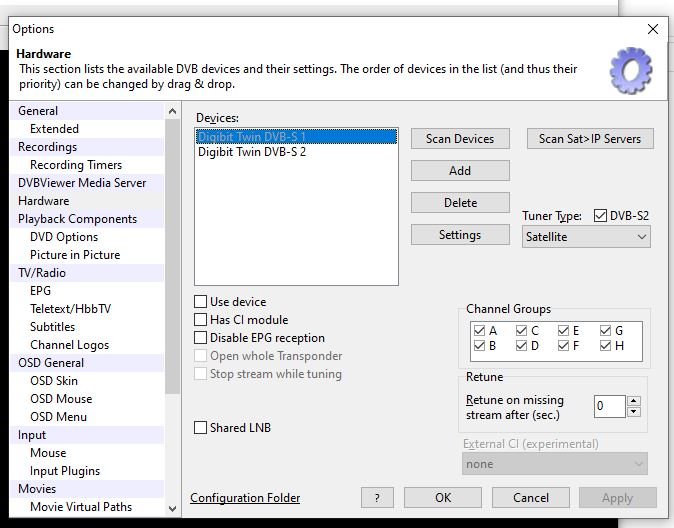Select Digibit Twin DVB-S 2 device
674x528 pixels.
click(252, 153)
